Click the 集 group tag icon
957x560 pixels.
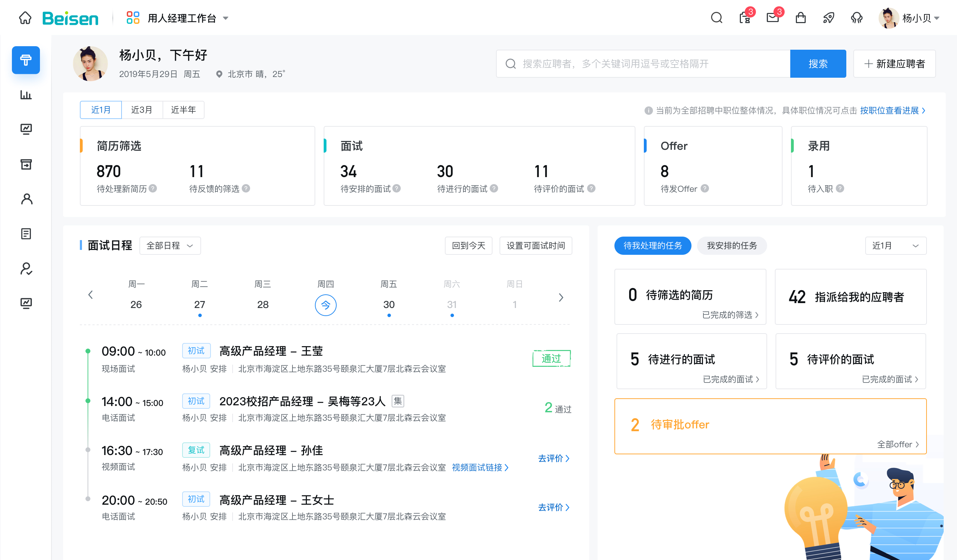click(398, 401)
